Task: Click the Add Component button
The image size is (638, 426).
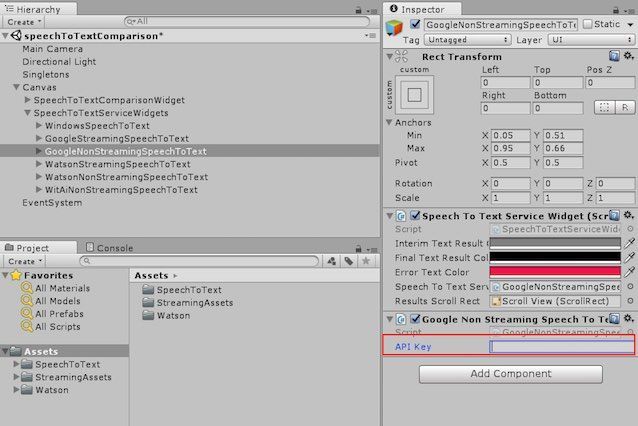Action: pyautogui.click(x=511, y=374)
